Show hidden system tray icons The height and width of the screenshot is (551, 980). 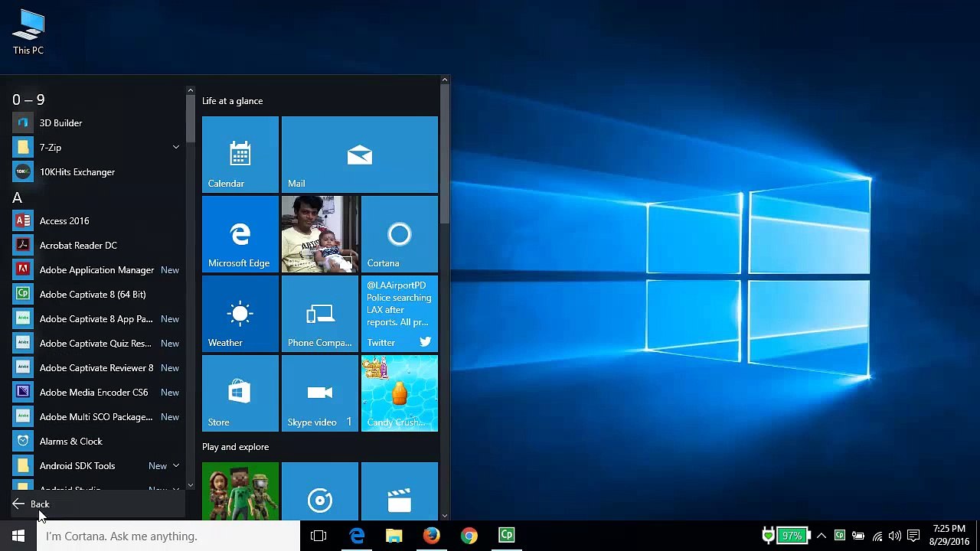822,536
